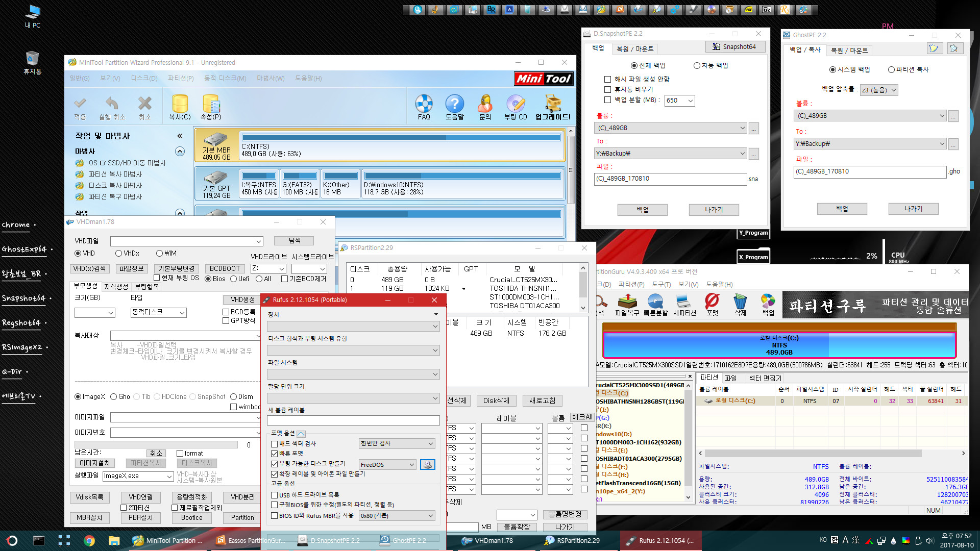Click the C: 489.0GB partition bar in PartitionGuru
This screenshot has height=551, width=980.
(x=779, y=345)
